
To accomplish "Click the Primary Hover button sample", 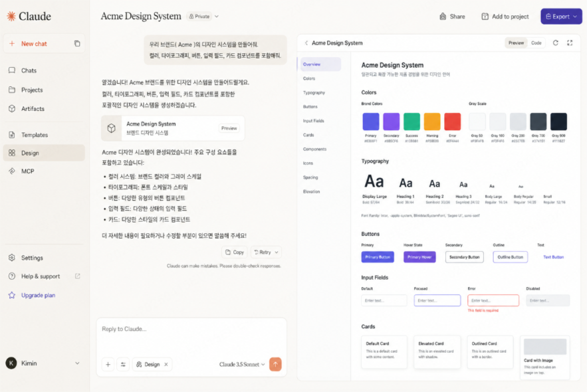I will click(x=419, y=257).
